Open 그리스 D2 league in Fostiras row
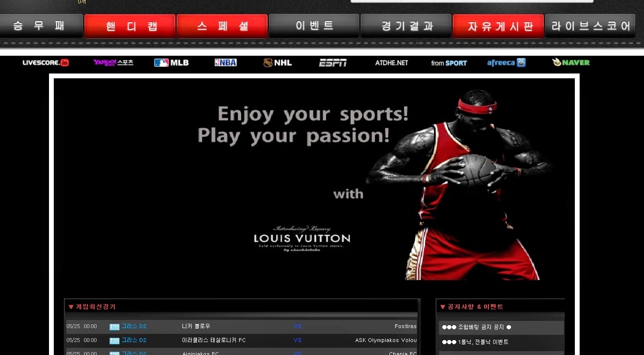Screen dimensions: 644x355 (x=134, y=326)
